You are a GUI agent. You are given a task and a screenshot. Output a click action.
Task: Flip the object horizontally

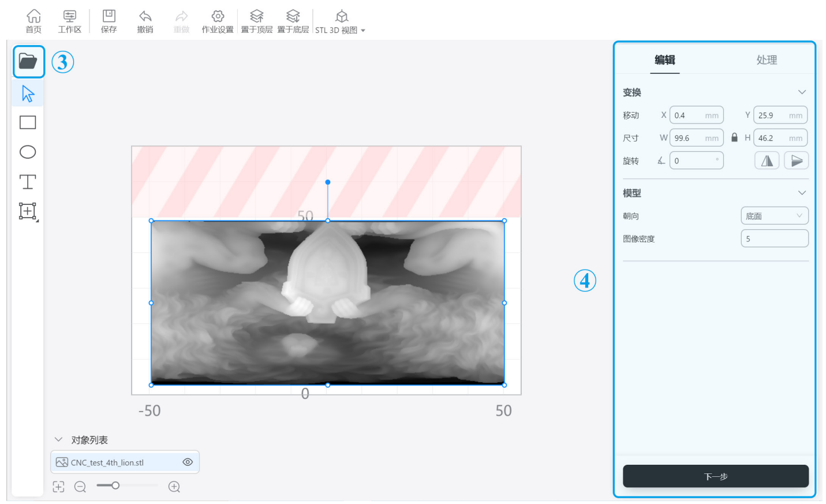767,160
